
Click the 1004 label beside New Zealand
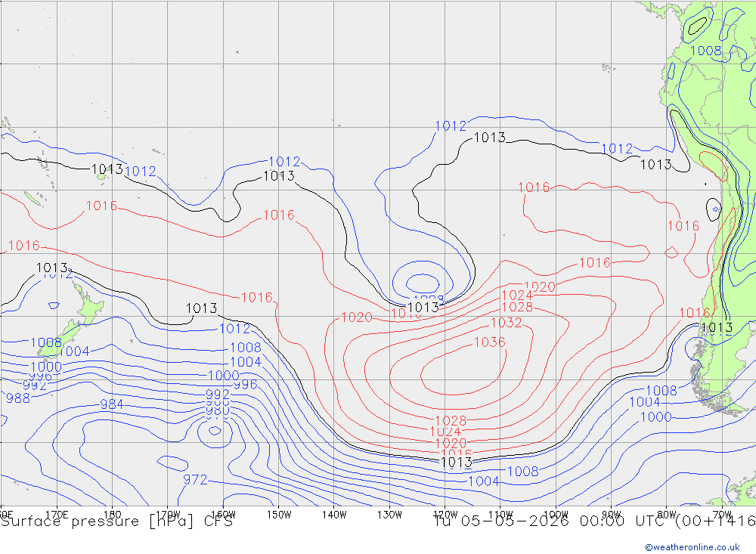pos(74,351)
